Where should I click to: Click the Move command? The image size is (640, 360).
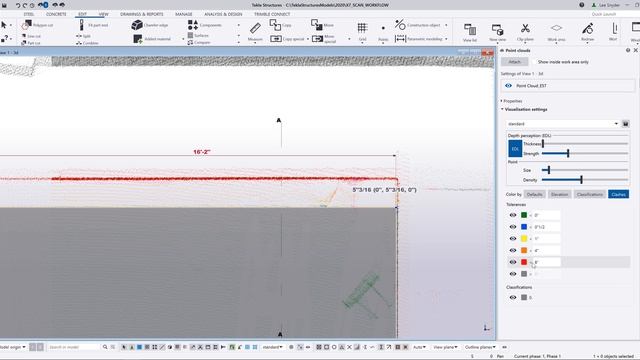tap(322, 25)
